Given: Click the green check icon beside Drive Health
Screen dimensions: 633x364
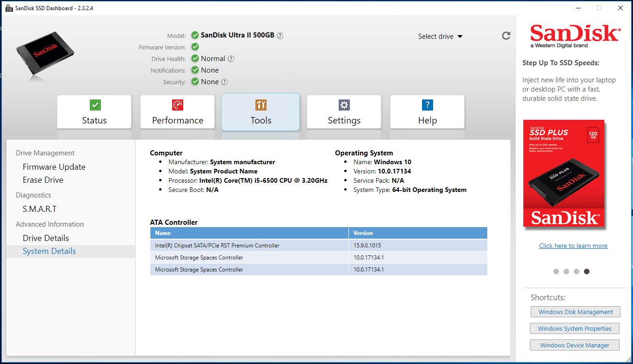Looking at the screenshot, I should pyautogui.click(x=195, y=59).
